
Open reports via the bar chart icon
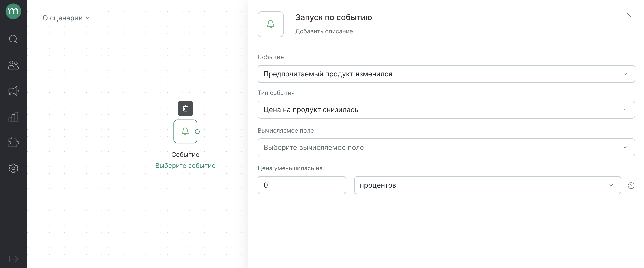pos(13,117)
